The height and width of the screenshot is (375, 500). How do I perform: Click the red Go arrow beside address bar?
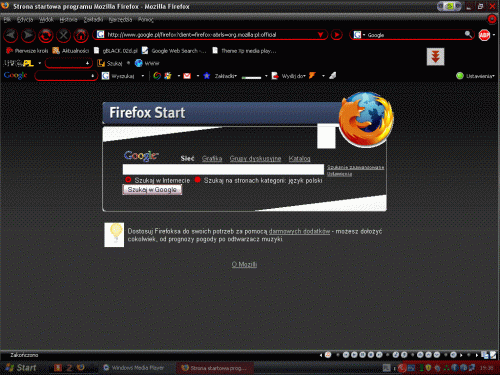337,35
